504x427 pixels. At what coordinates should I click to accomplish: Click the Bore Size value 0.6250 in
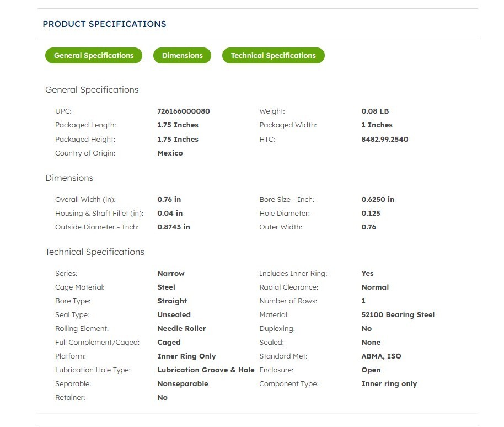coord(378,199)
